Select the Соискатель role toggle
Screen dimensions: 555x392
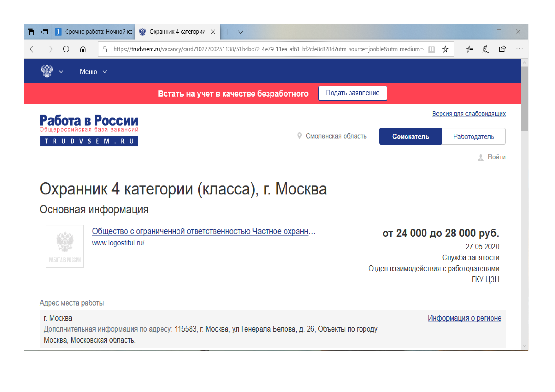coord(410,137)
